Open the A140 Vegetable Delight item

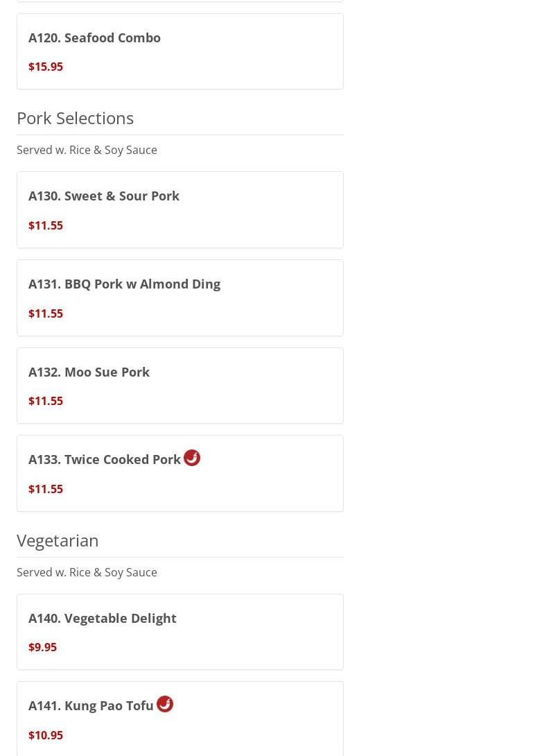click(x=102, y=618)
